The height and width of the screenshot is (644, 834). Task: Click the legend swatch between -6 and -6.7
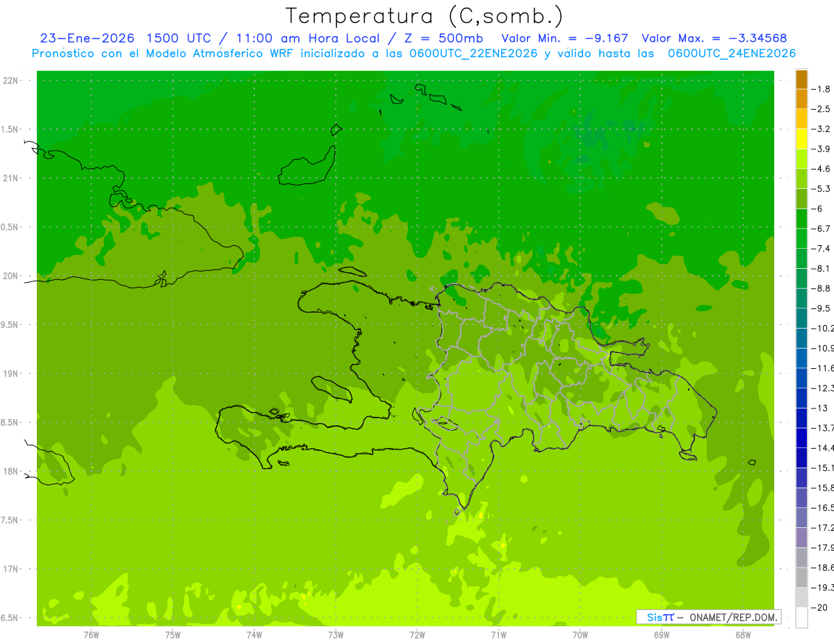801,219
